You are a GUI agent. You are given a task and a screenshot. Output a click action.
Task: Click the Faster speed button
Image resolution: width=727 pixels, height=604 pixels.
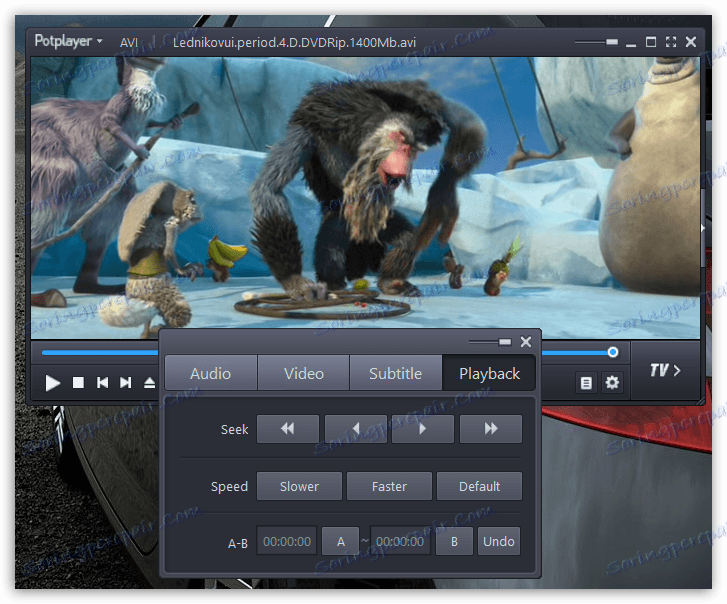[389, 486]
